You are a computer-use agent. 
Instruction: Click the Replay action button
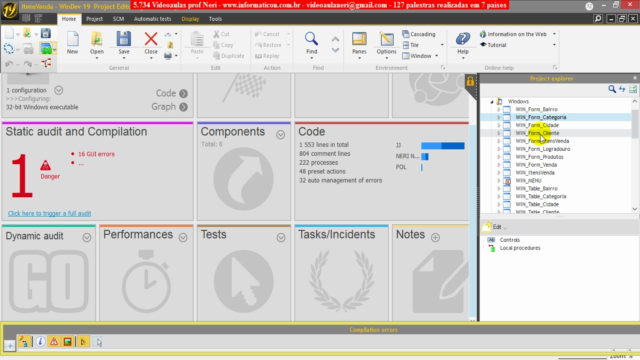267,56
